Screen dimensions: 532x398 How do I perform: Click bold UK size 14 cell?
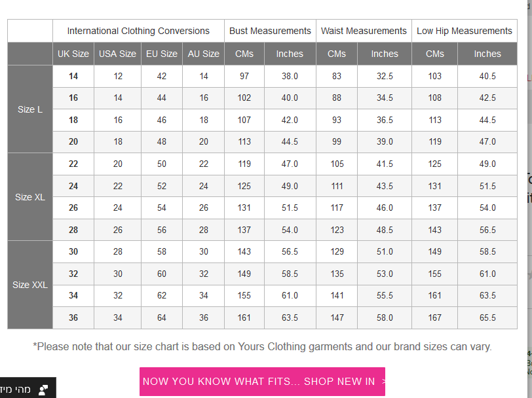(73, 77)
